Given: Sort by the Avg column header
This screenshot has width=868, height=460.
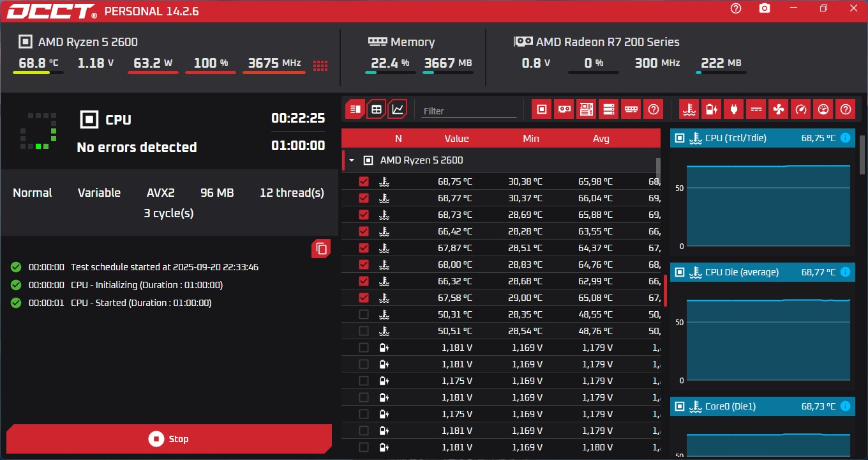Looking at the screenshot, I should click(x=601, y=139).
